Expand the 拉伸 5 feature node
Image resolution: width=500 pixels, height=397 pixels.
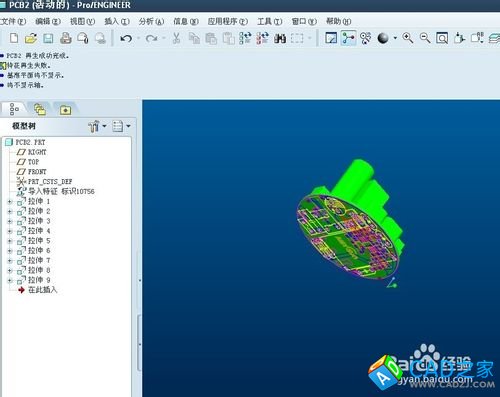click(10, 241)
